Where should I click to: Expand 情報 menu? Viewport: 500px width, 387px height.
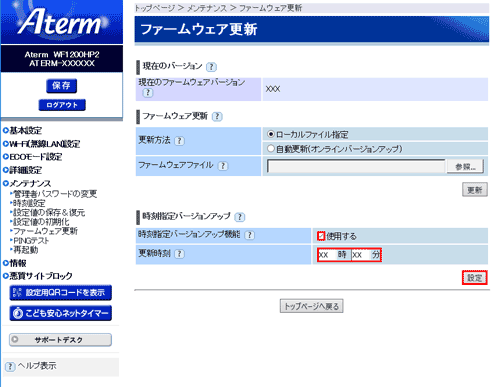pos(15,263)
